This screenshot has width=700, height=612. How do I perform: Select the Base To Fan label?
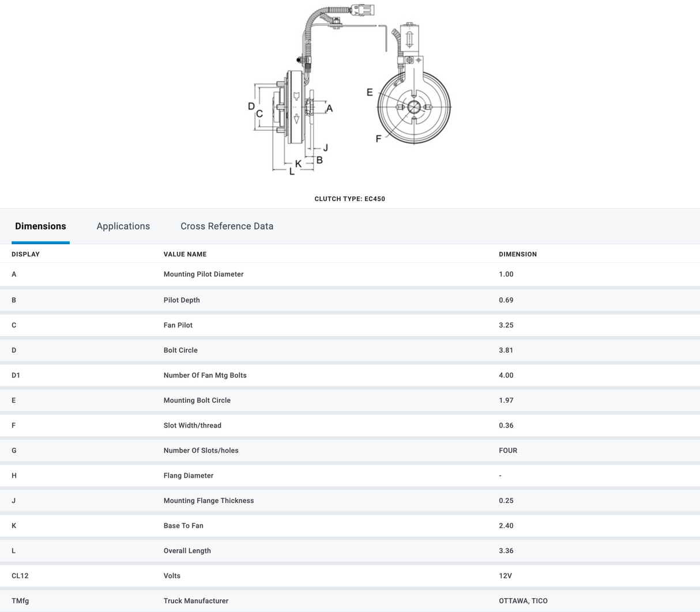click(183, 526)
